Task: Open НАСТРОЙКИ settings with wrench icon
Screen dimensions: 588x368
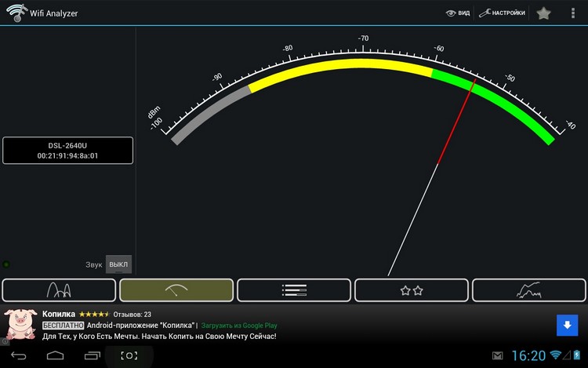Action: pyautogui.click(x=502, y=13)
